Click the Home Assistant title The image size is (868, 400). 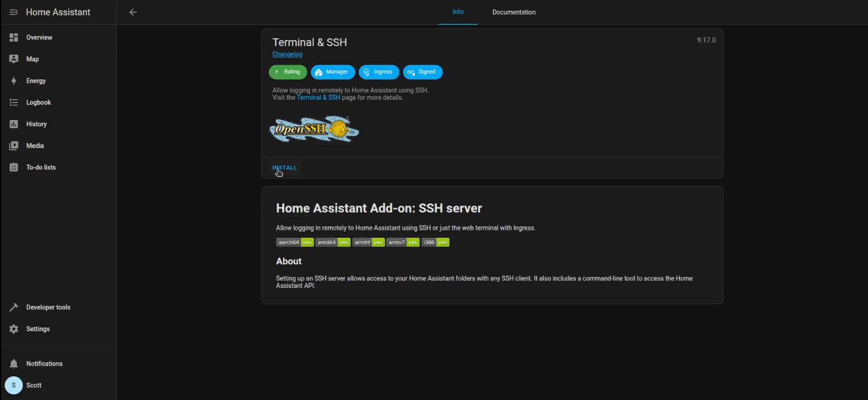click(58, 12)
